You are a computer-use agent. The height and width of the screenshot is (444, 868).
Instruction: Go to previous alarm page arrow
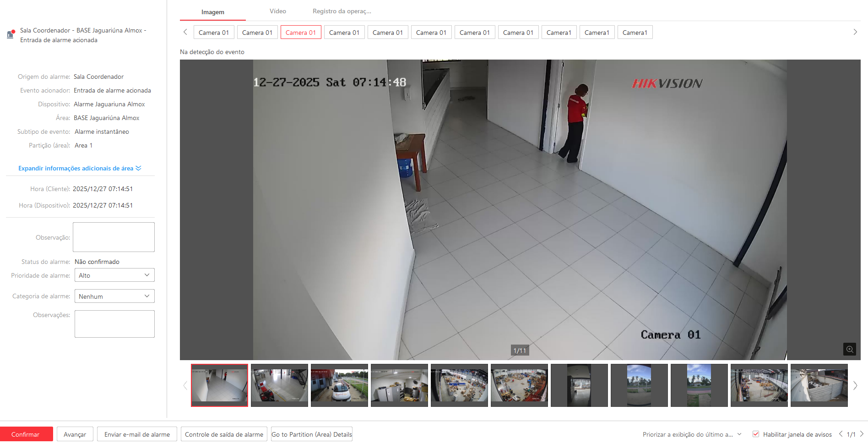click(841, 434)
